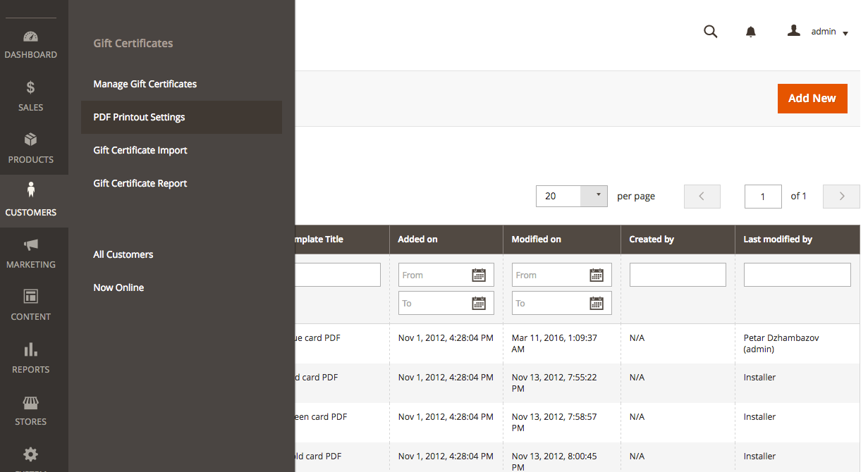Open the Sales dollar icon
868x472 pixels.
click(30, 88)
